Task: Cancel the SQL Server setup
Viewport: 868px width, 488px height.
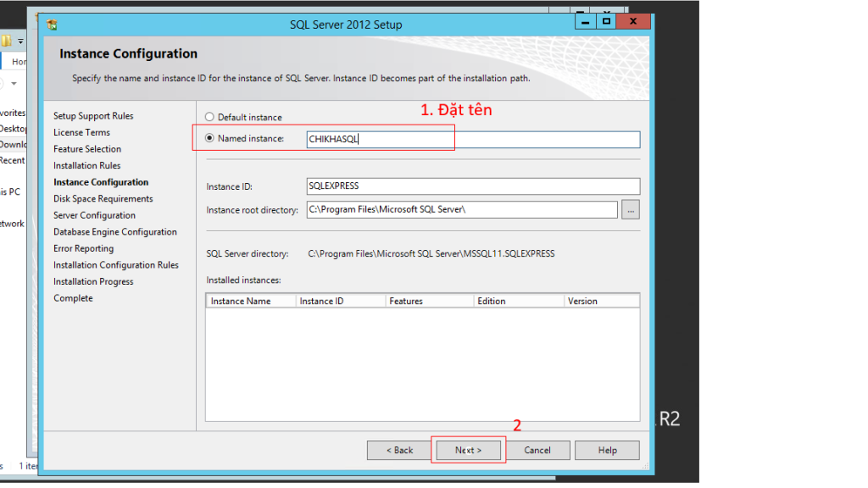Action: point(537,451)
